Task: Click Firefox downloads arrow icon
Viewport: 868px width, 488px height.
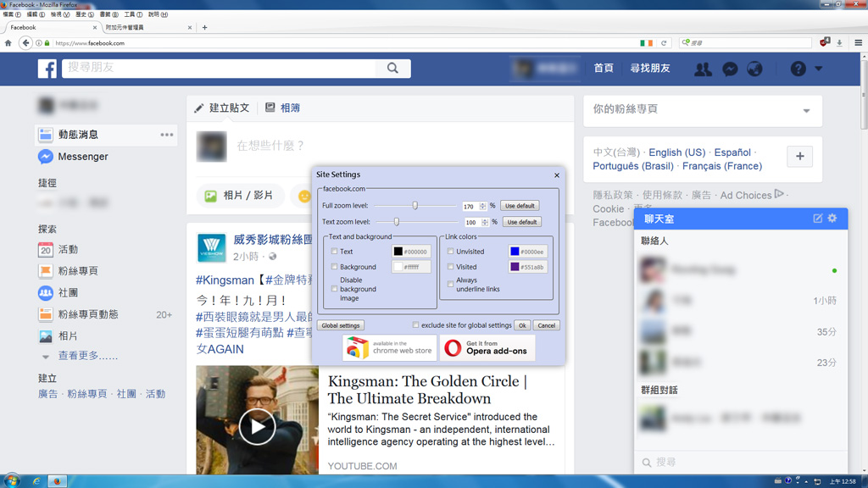Action: (839, 42)
